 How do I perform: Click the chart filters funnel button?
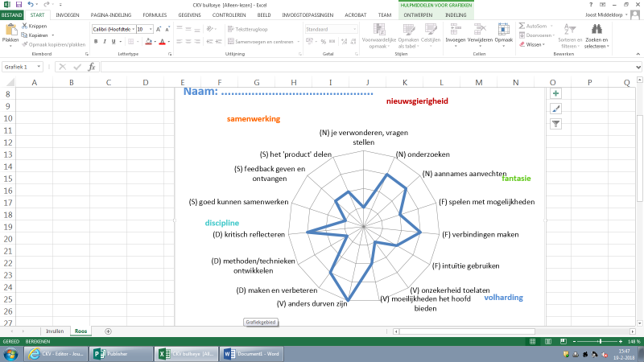point(555,124)
